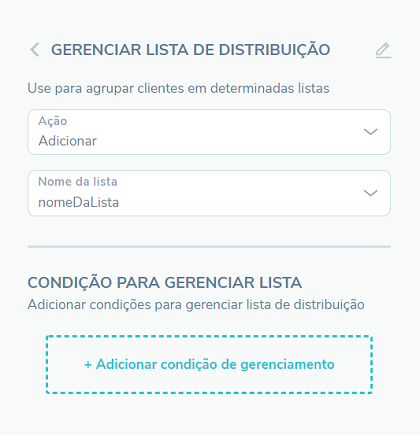Click the Adicionar condições para gerenciar lista subtitle

point(196,305)
